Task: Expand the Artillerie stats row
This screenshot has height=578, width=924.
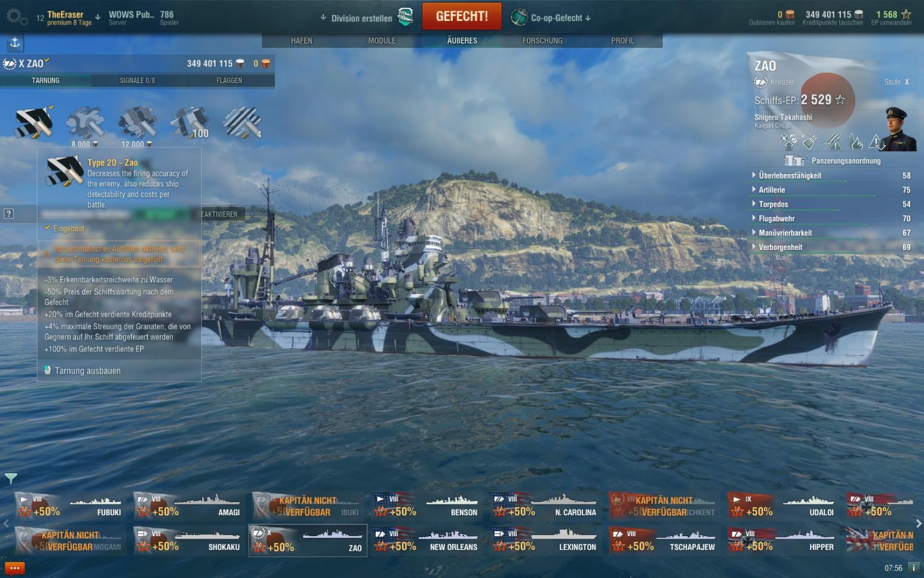Action: coord(831,190)
